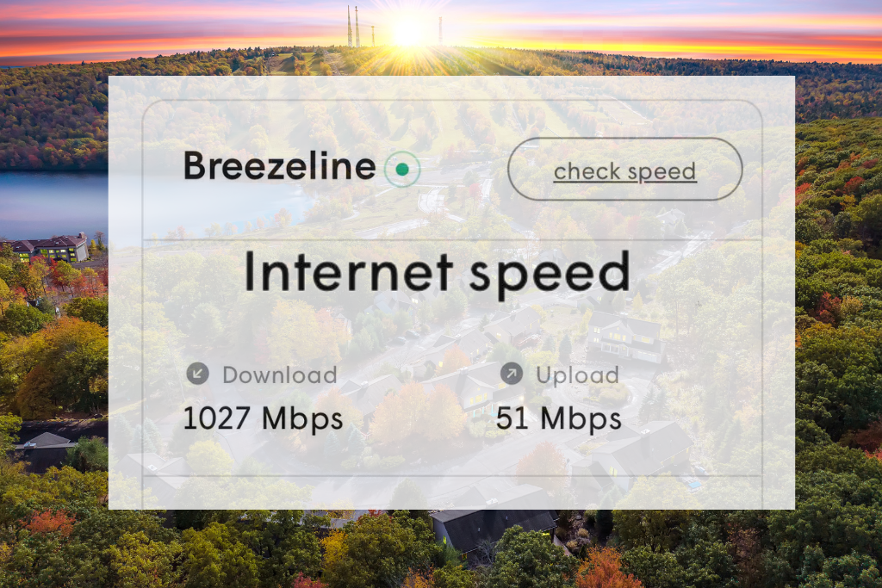Select the Breezeline provider name

[280, 166]
